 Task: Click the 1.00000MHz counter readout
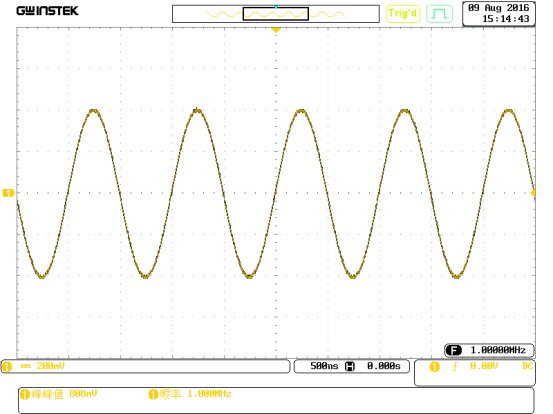(x=498, y=350)
